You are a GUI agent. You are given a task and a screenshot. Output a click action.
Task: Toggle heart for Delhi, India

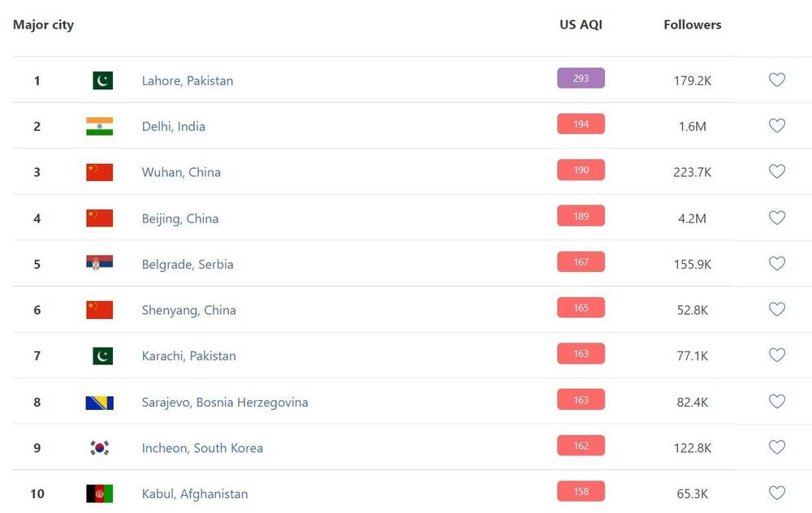click(x=777, y=126)
